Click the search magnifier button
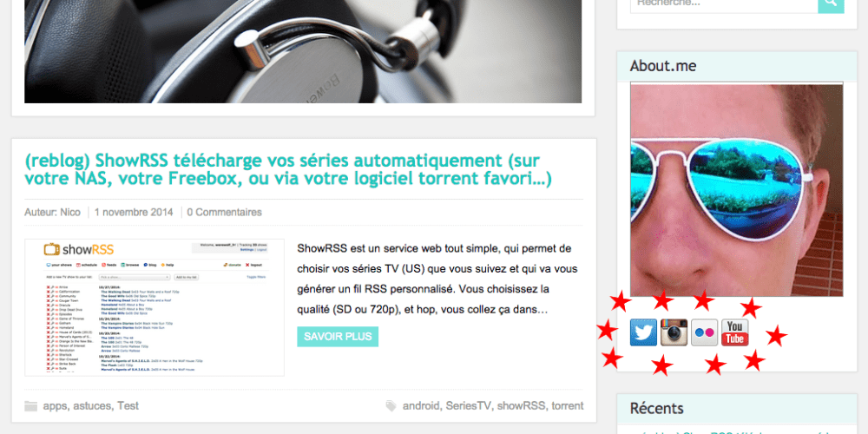The height and width of the screenshot is (434, 868). tap(831, 3)
